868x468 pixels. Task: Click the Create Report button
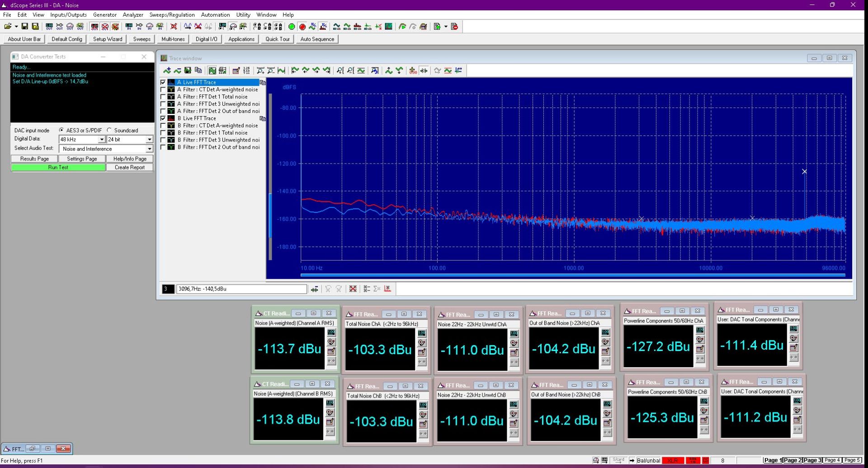[130, 168]
